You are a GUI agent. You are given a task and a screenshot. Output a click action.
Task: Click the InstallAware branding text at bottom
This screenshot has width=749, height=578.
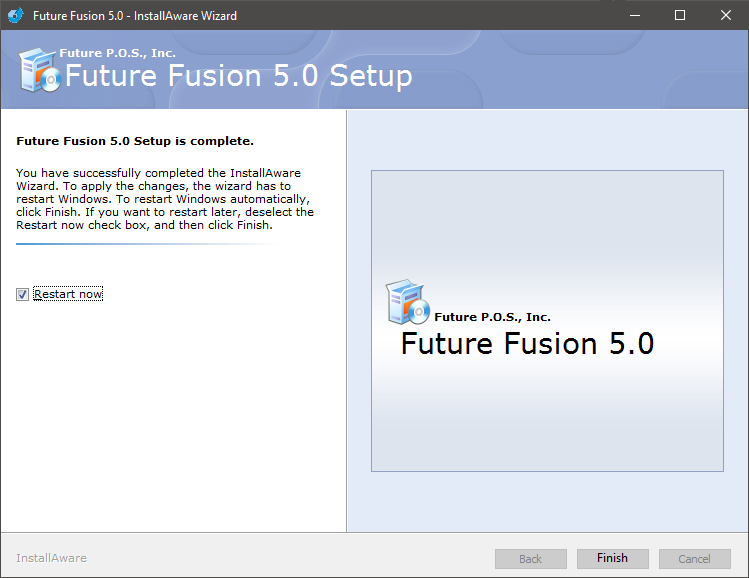point(52,558)
